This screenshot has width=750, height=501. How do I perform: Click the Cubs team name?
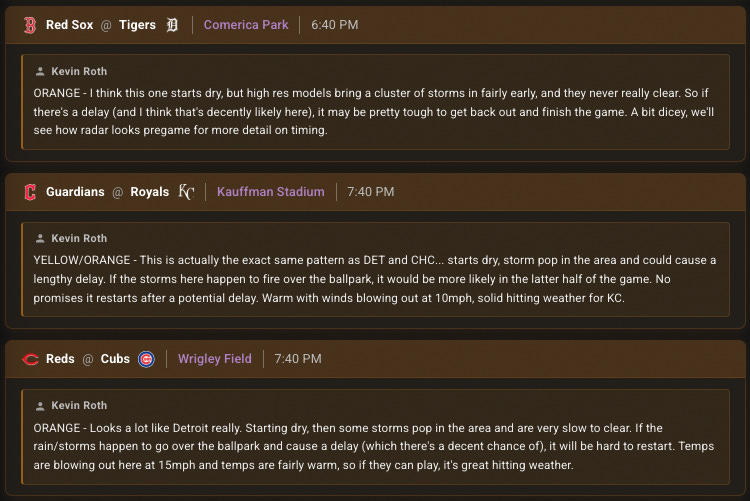pos(115,359)
